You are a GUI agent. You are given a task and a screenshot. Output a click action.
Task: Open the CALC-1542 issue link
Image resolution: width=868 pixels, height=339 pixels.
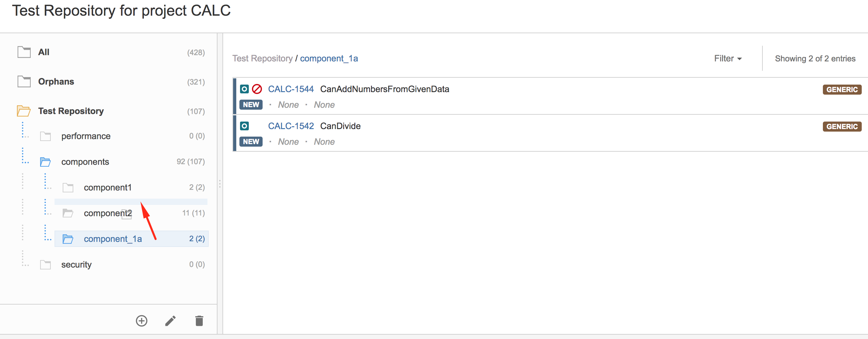pos(291,126)
